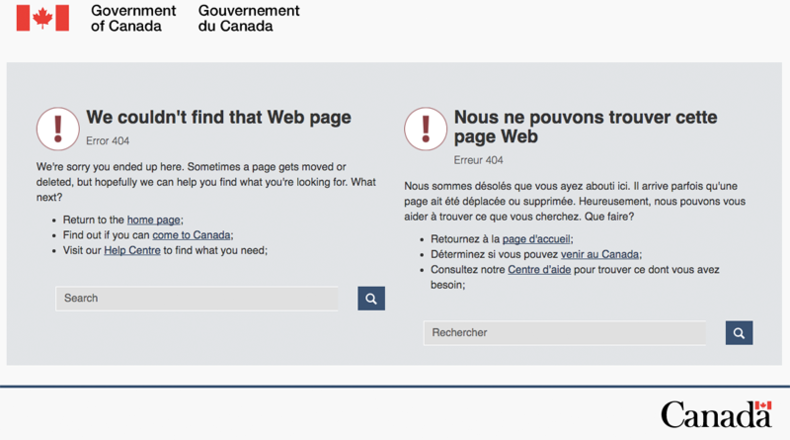Click the Canada wordmark logo in footer

(715, 413)
